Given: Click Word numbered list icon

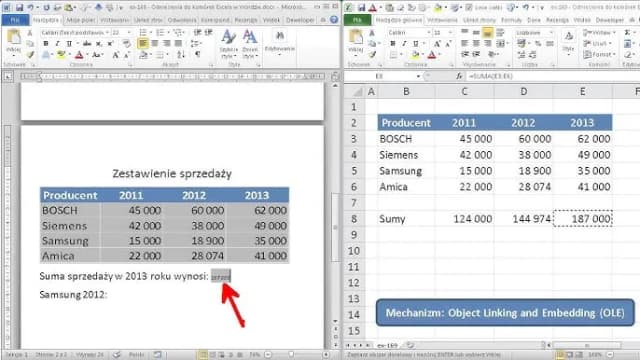Looking at the screenshot, I should coord(160,32).
